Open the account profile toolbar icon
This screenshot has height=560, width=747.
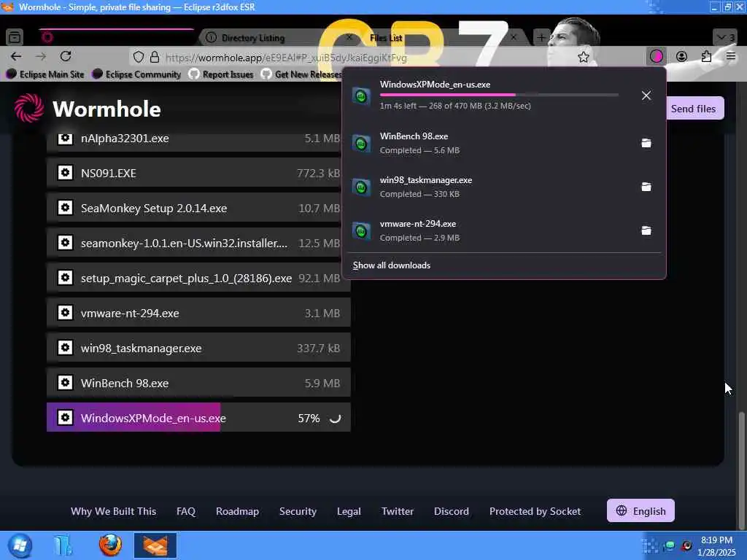[682, 57]
